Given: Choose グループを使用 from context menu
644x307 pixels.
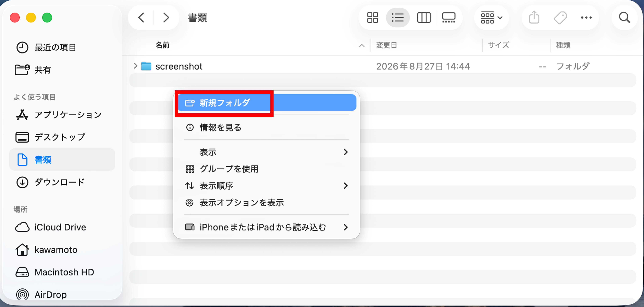Looking at the screenshot, I should click(x=266, y=169).
